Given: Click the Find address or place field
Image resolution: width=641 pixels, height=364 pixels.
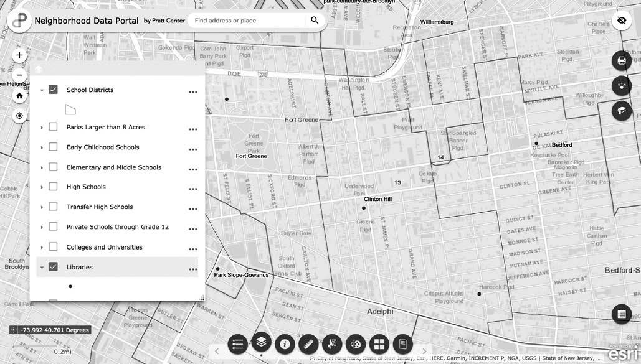Looking at the screenshot, I should click(248, 21).
